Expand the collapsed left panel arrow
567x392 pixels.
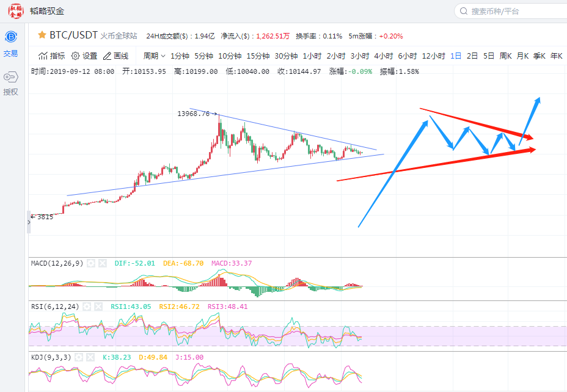[x=29, y=222]
